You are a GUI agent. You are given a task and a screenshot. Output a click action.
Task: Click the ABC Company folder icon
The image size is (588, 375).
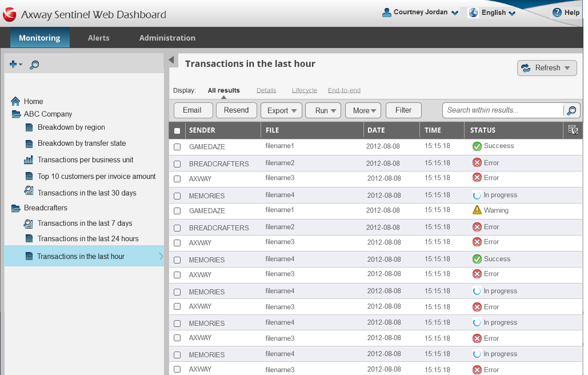pyautogui.click(x=16, y=114)
